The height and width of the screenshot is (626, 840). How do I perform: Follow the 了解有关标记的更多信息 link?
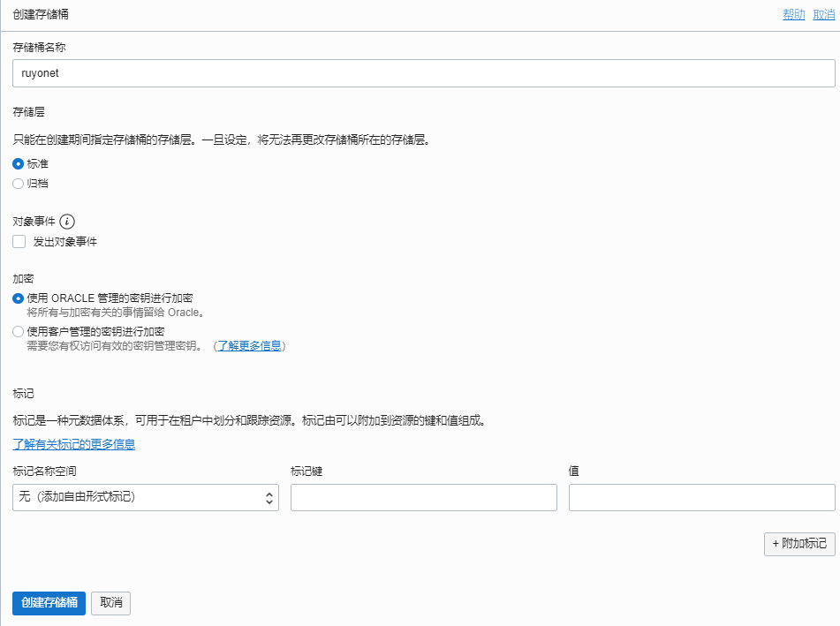[x=74, y=444]
